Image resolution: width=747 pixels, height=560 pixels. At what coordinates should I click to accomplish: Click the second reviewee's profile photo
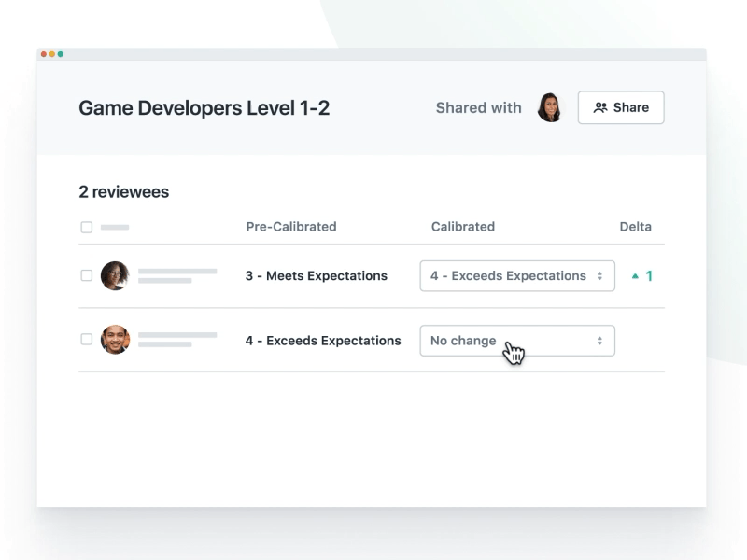(x=116, y=340)
